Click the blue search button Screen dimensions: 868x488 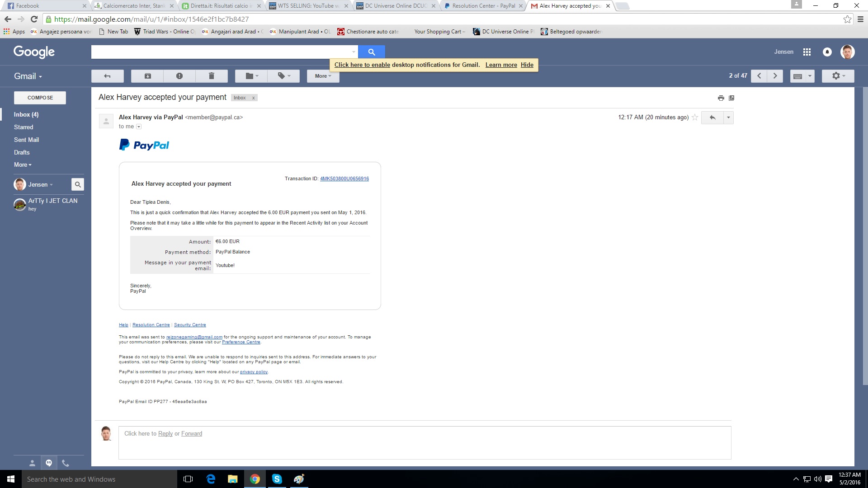click(x=372, y=52)
